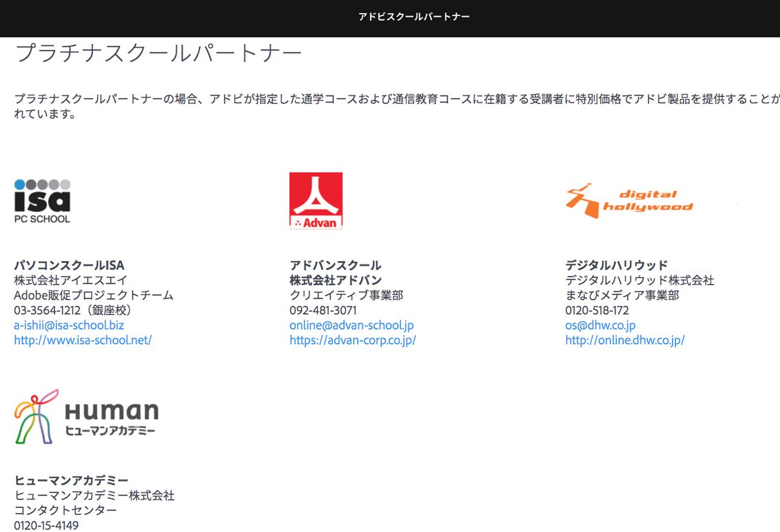Select the パソコンスクールISA school name

69,265
